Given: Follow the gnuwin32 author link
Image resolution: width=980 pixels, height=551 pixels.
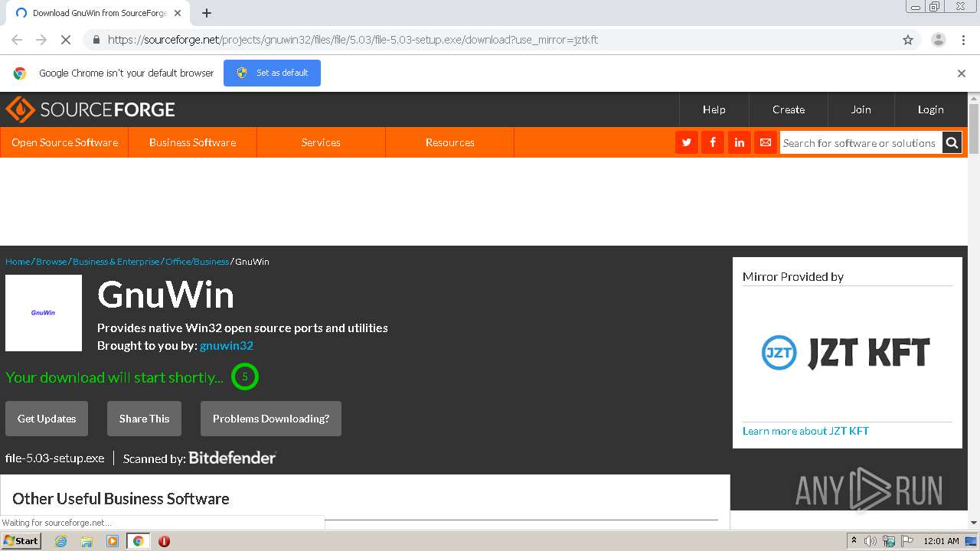Looking at the screenshot, I should 227,345.
